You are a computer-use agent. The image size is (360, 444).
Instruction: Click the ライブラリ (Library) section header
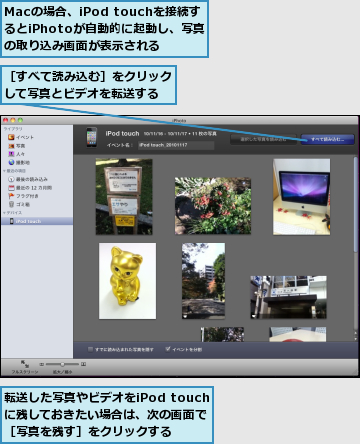click(13, 129)
